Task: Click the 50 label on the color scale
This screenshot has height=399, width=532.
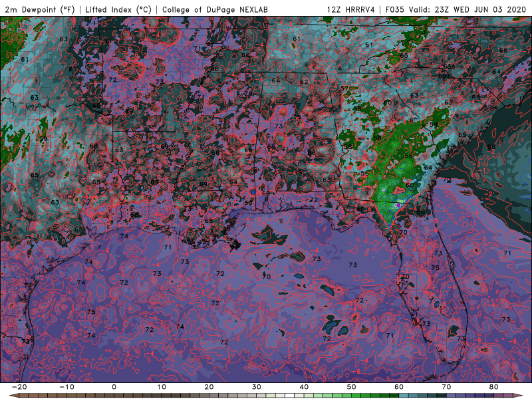Action: click(352, 387)
